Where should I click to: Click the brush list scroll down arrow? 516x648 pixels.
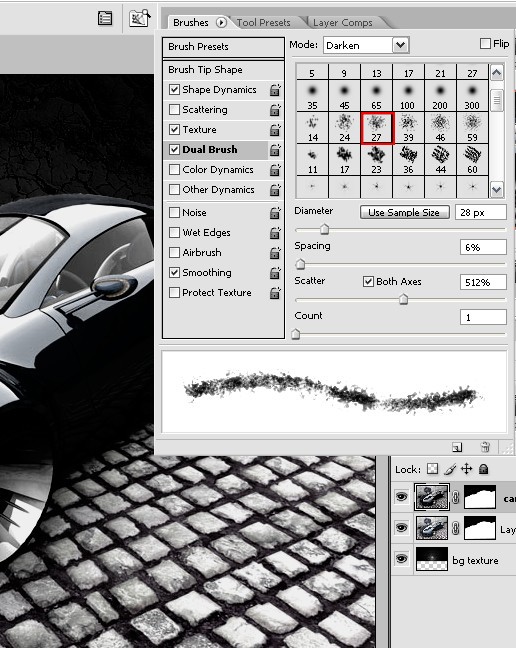click(497, 189)
